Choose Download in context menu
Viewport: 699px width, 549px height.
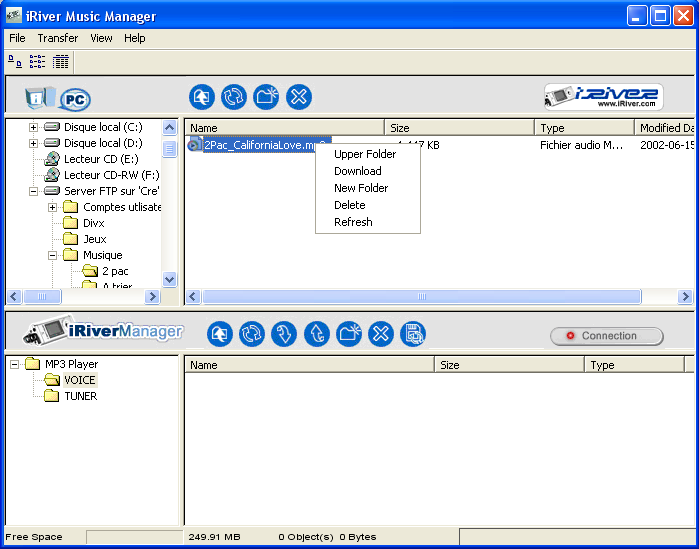368,171
